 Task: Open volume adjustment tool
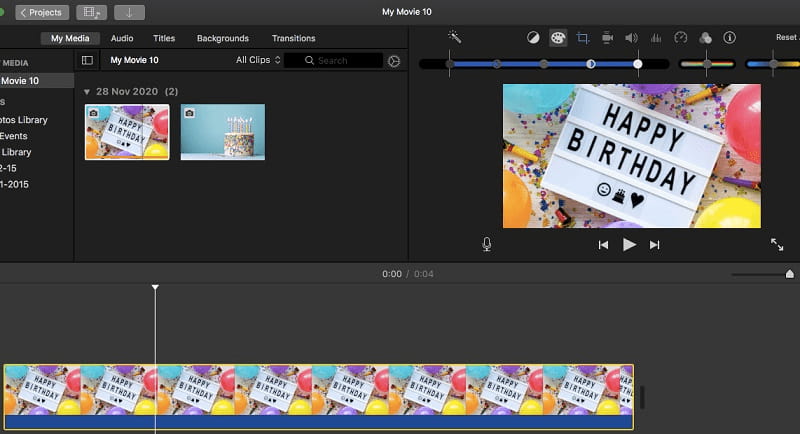coord(632,38)
